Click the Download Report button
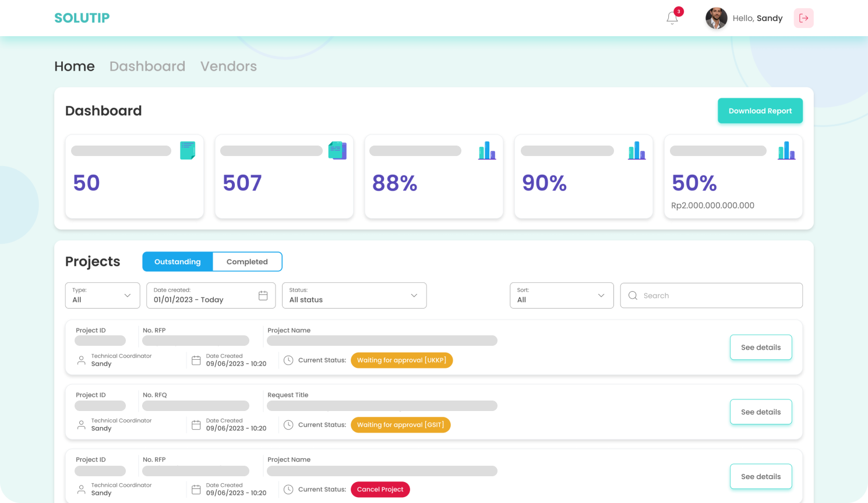The height and width of the screenshot is (503, 868). (x=760, y=111)
